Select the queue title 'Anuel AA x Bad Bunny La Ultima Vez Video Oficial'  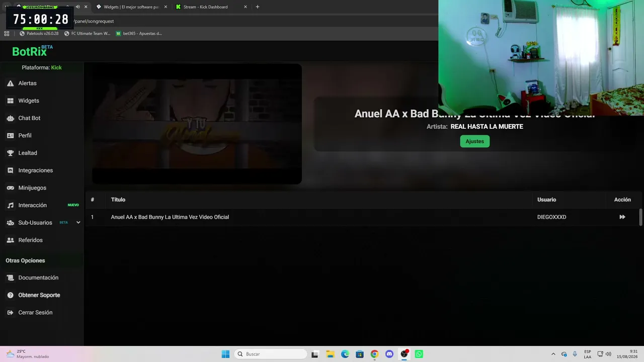170,217
